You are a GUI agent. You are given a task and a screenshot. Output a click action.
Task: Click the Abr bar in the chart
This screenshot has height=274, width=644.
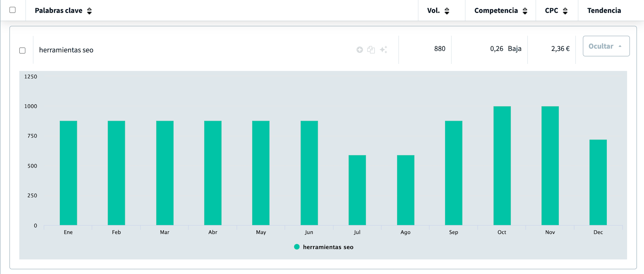pos(213,173)
